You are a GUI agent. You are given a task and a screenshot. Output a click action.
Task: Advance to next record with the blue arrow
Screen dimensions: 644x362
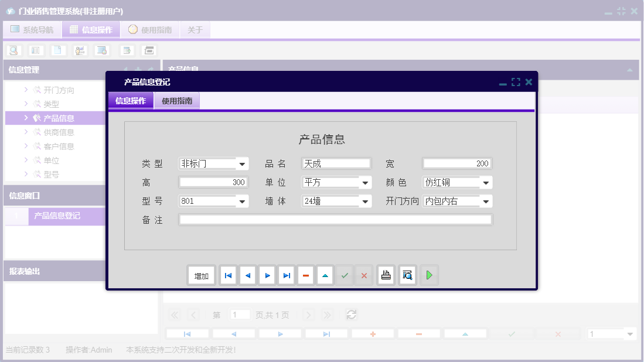click(267, 275)
